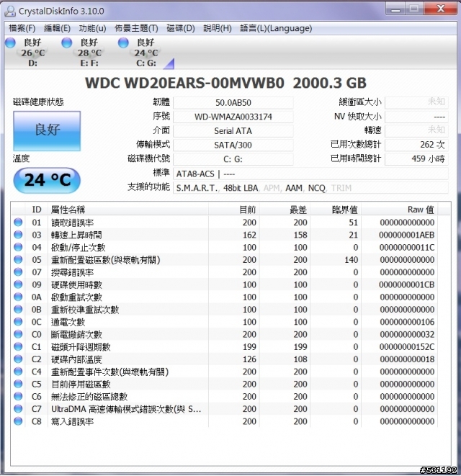Click the 良好 health status button

pos(47,131)
